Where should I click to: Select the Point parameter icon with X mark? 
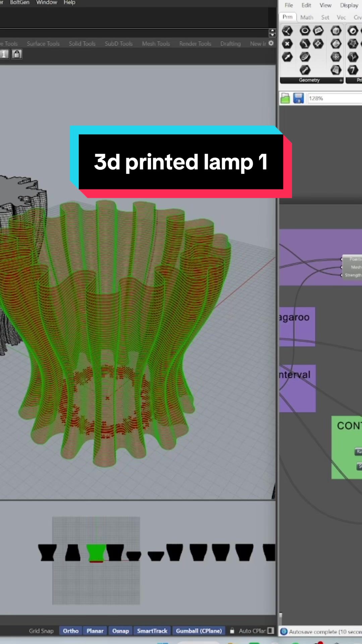[287, 44]
